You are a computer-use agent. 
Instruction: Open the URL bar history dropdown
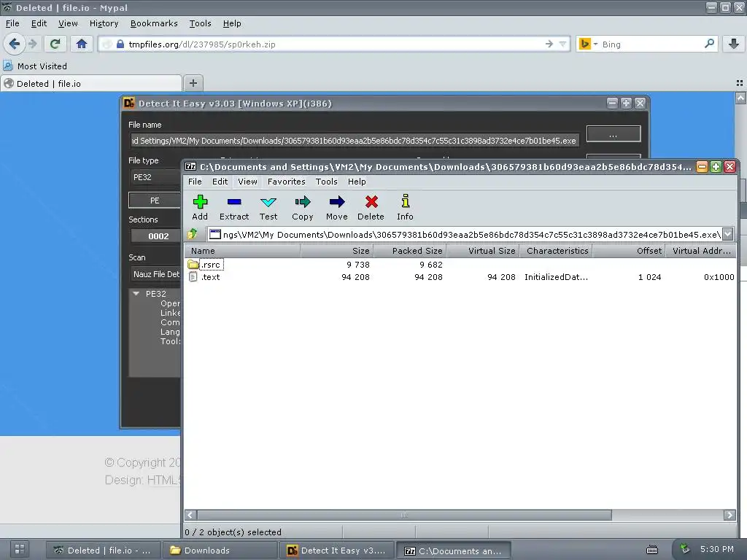[x=562, y=44]
